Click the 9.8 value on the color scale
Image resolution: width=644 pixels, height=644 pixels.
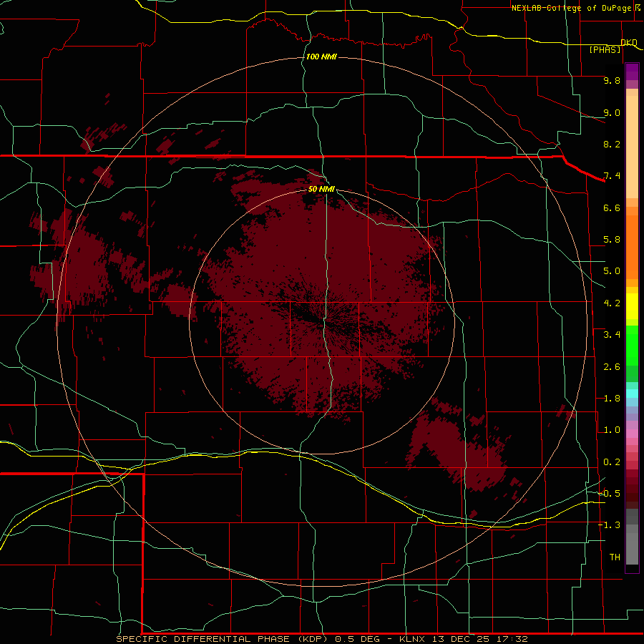(612, 80)
